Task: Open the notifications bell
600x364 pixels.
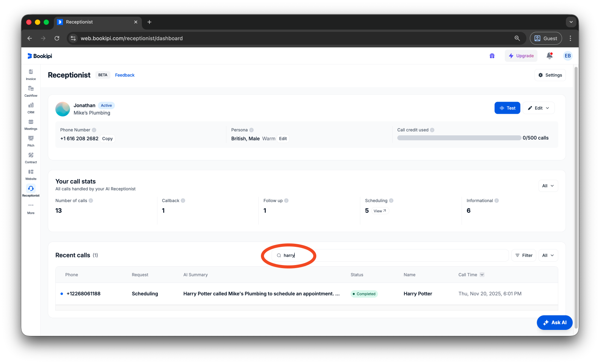Action: [549, 56]
